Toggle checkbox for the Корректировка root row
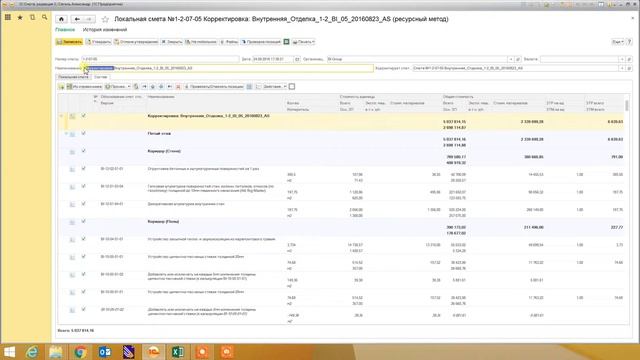Image resolution: width=640 pixels, height=360 pixels. (83, 116)
